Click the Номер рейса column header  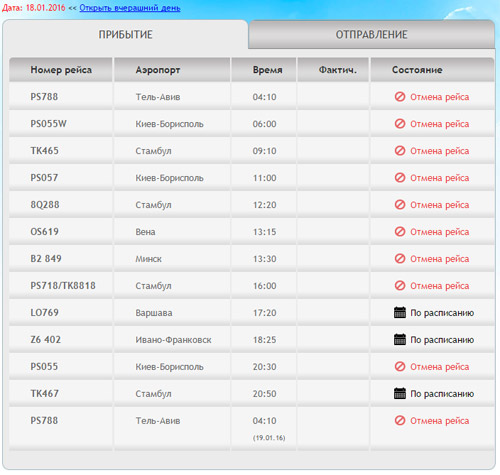(61, 70)
